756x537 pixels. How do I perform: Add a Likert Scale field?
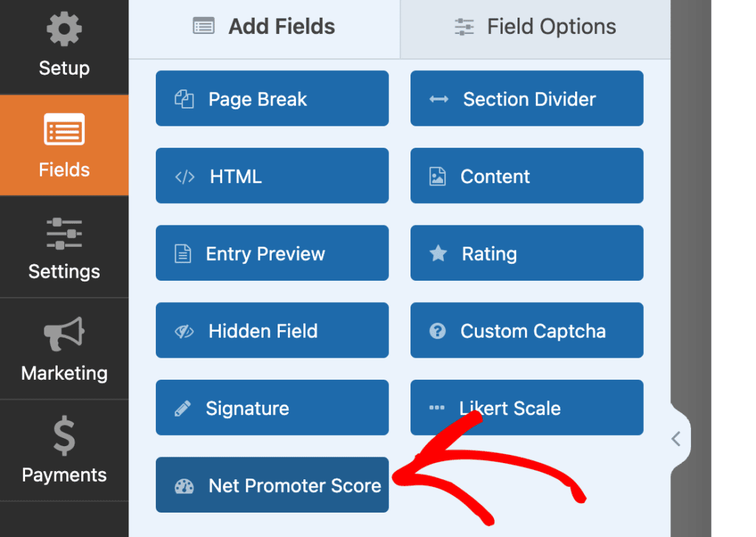[x=526, y=407]
